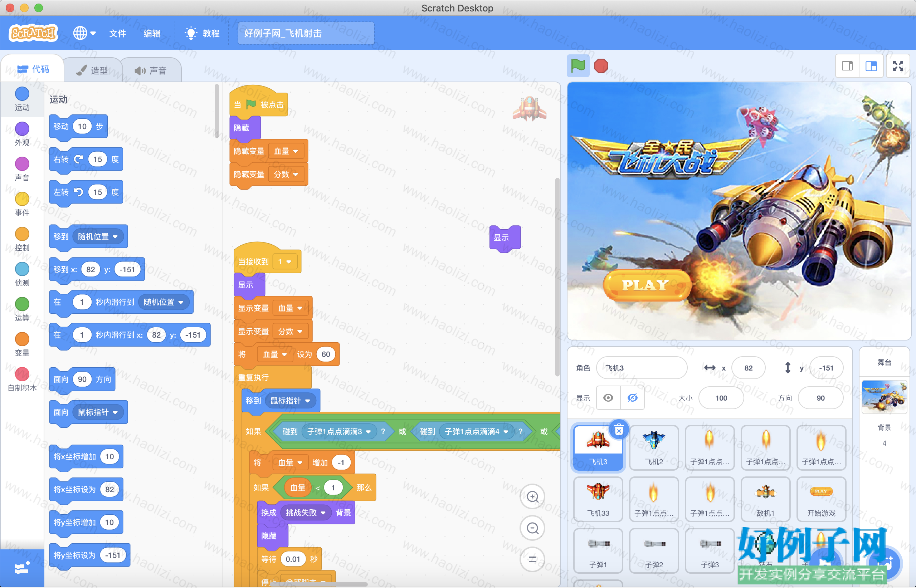Select the 运算 block category
This screenshot has width=916, height=588.
[x=22, y=309]
